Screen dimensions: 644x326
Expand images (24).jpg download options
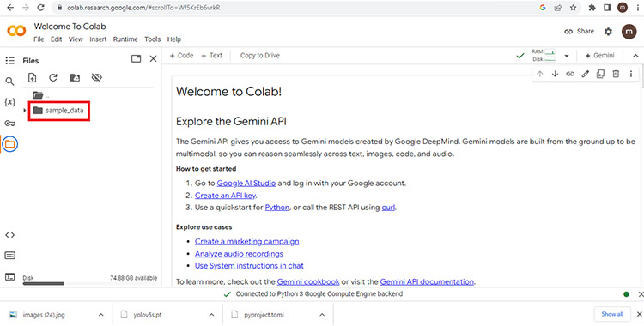(x=100, y=315)
